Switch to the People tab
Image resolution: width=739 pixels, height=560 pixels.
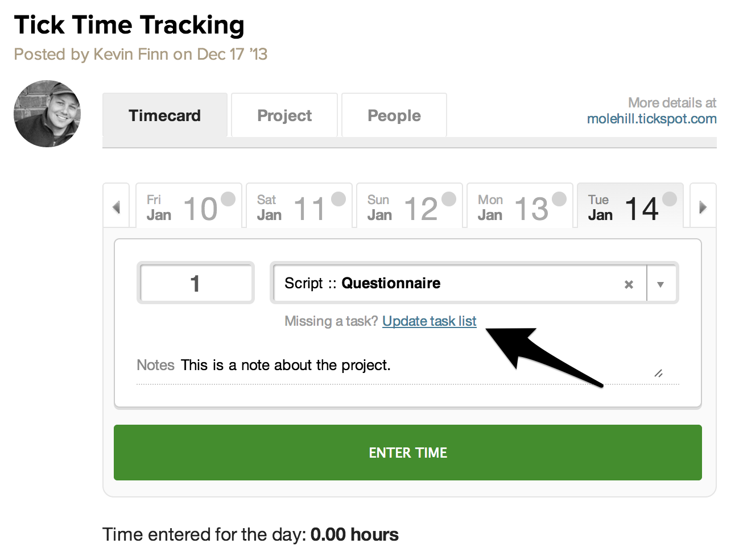pos(394,115)
